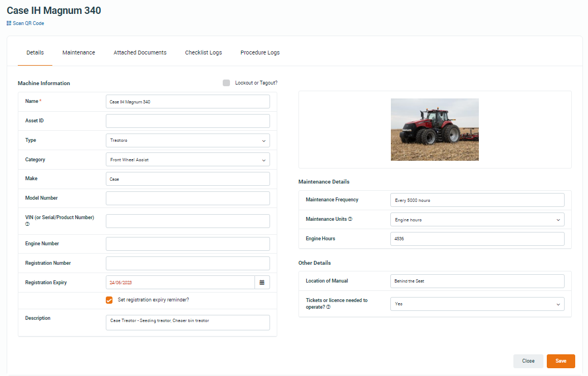Go to the Checklist Logs tab
588x376 pixels.
click(203, 53)
